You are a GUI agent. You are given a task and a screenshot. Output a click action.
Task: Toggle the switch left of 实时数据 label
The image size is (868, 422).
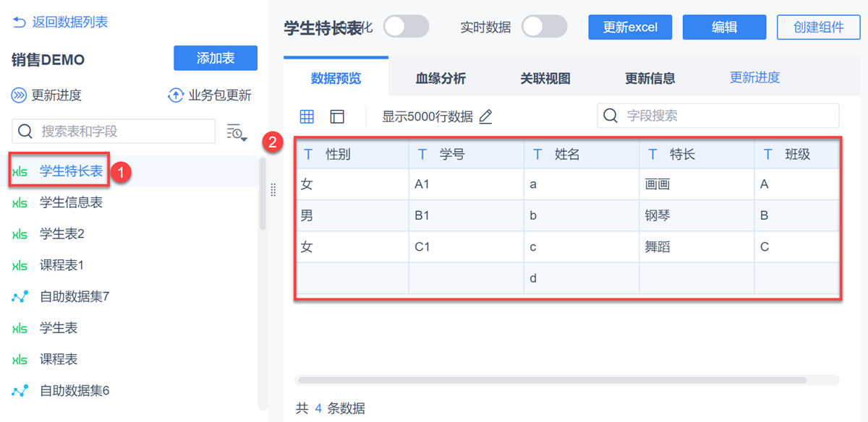pyautogui.click(x=406, y=27)
